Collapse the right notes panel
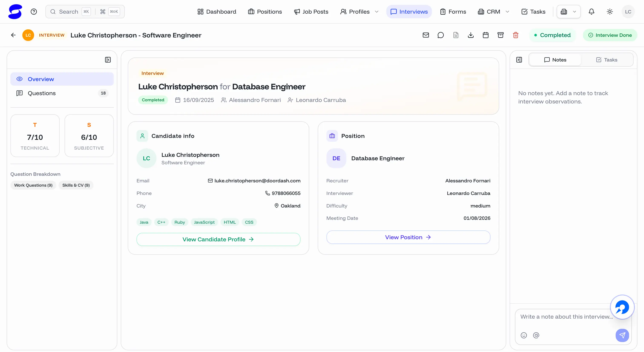The width and height of the screenshot is (644, 352). [519, 60]
